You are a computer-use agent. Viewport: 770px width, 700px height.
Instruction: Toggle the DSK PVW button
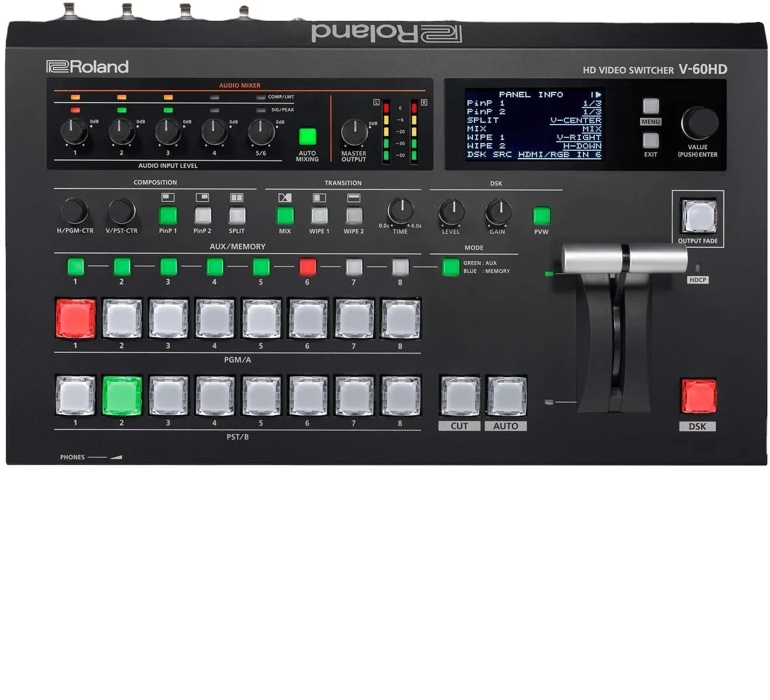click(541, 215)
